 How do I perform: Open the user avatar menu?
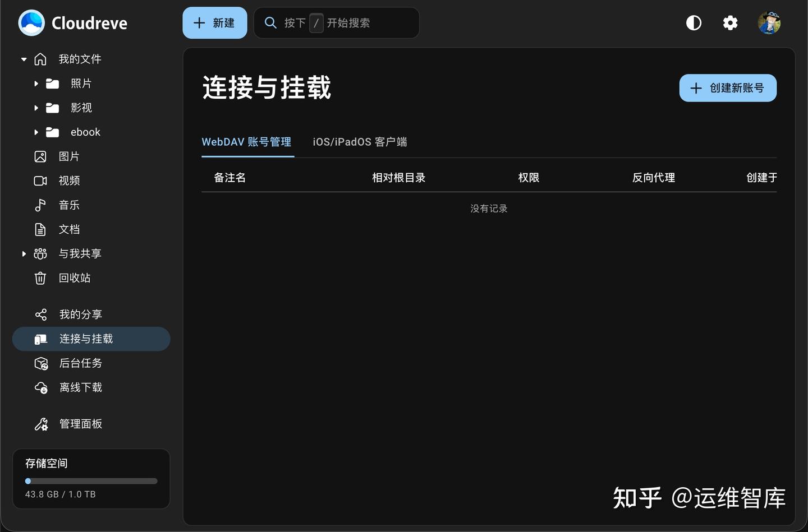pos(769,23)
